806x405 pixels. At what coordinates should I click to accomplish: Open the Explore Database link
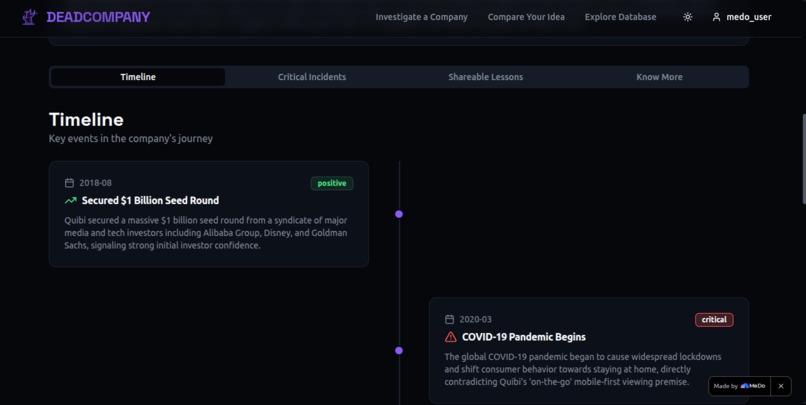coord(620,17)
